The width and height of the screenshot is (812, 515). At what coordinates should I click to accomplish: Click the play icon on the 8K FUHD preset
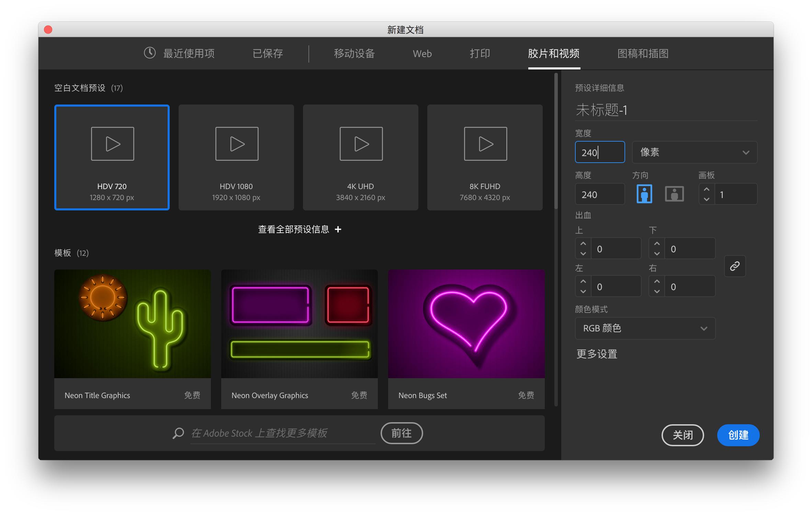tap(485, 144)
